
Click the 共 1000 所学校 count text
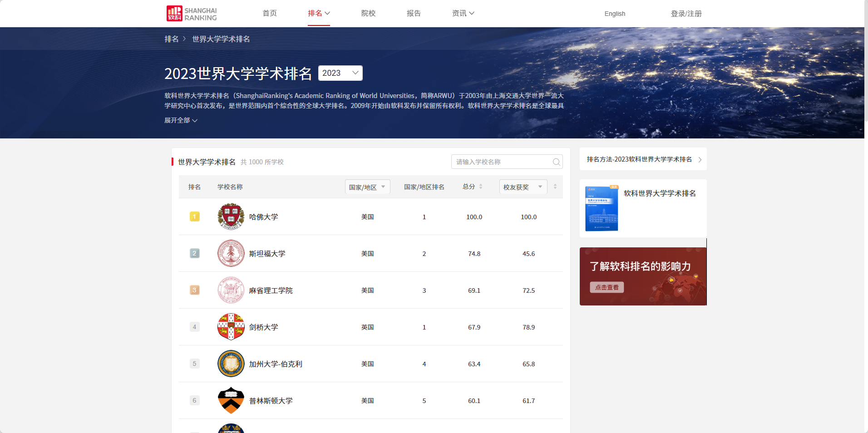262,162
